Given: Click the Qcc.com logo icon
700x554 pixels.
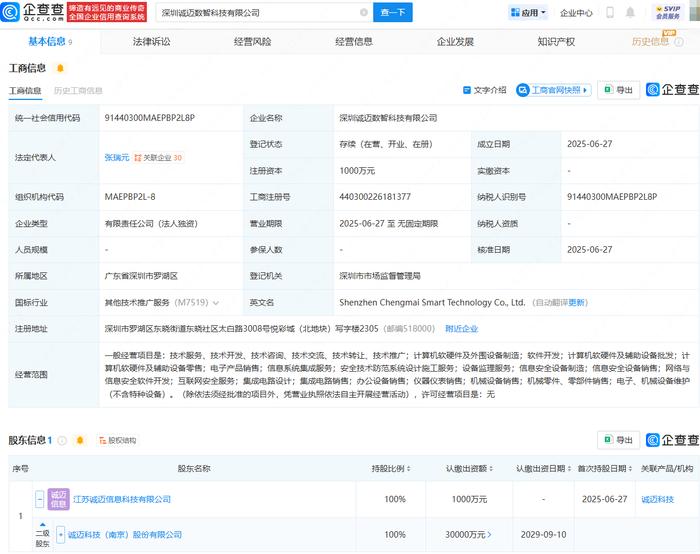Looking at the screenshot, I should point(10,12).
